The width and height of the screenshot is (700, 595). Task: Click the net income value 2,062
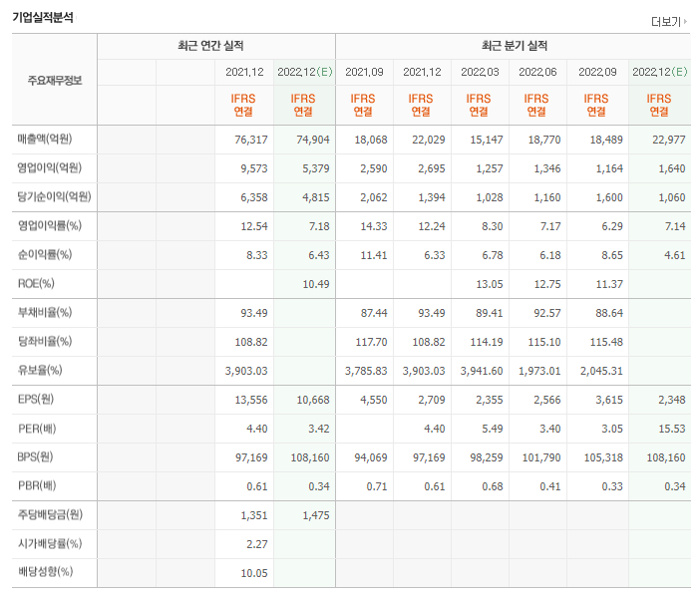click(x=374, y=197)
